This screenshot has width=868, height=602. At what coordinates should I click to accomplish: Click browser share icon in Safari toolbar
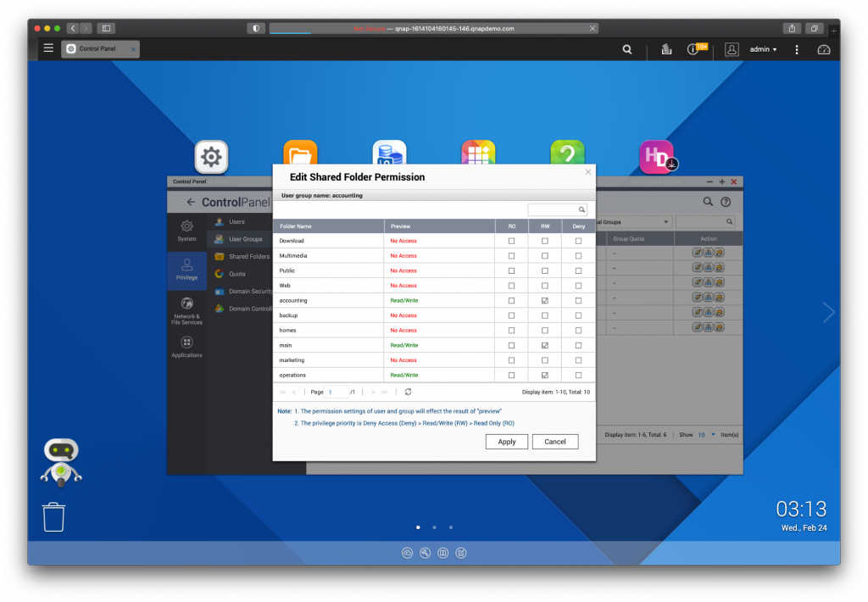pos(793,28)
